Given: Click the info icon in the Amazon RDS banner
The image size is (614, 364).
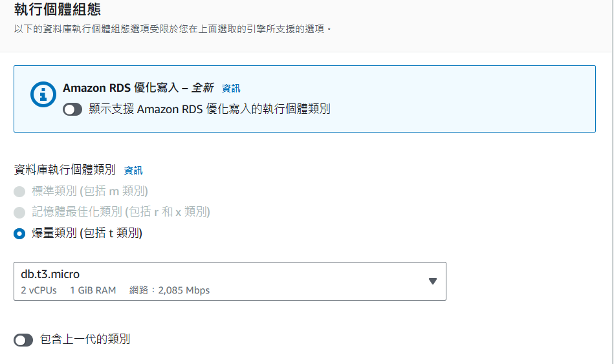Looking at the screenshot, I should tap(43, 94).
